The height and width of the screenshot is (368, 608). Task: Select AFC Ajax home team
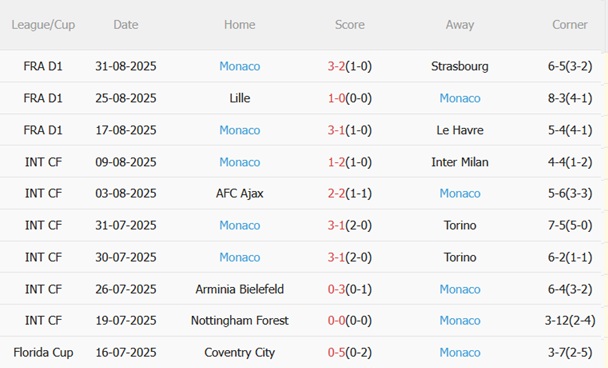pos(240,194)
